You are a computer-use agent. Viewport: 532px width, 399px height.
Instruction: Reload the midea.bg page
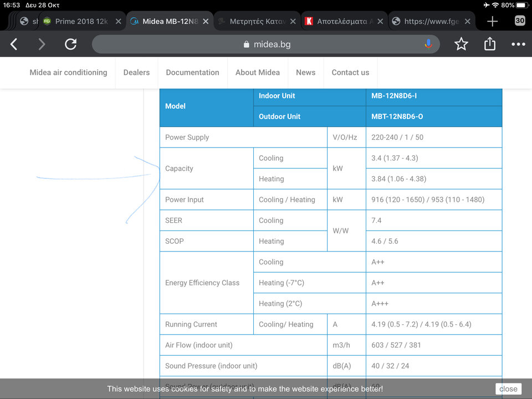[x=70, y=44]
